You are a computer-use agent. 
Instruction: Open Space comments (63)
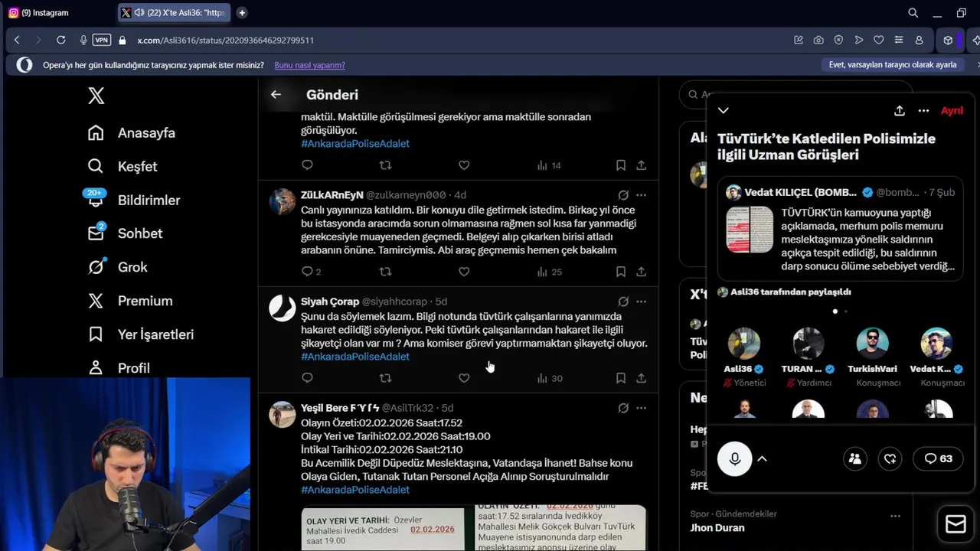[938, 458]
